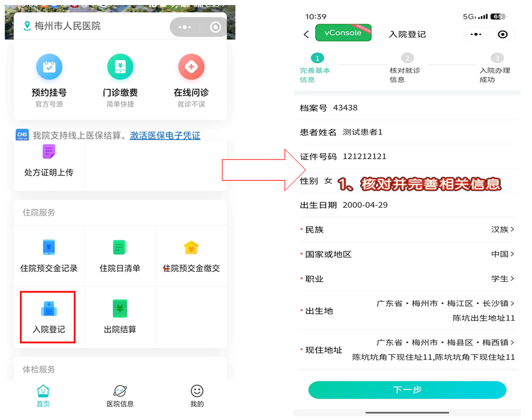
Task: Open 住院预交金记录 records icon
Action: click(x=49, y=247)
